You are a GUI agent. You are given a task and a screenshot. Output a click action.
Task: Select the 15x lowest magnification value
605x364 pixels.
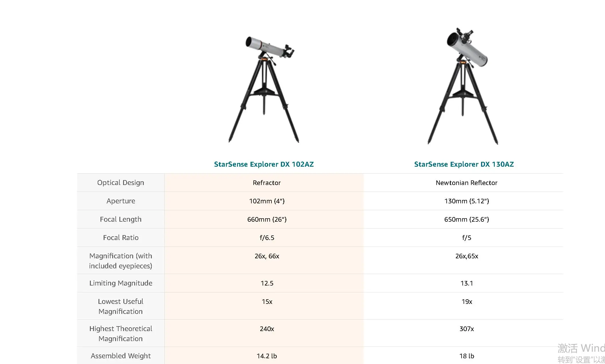[267, 302]
